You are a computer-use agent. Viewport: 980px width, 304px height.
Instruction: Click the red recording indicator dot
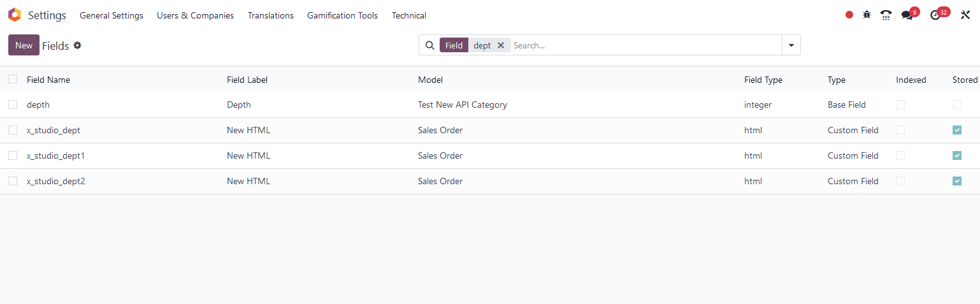pyautogui.click(x=849, y=15)
